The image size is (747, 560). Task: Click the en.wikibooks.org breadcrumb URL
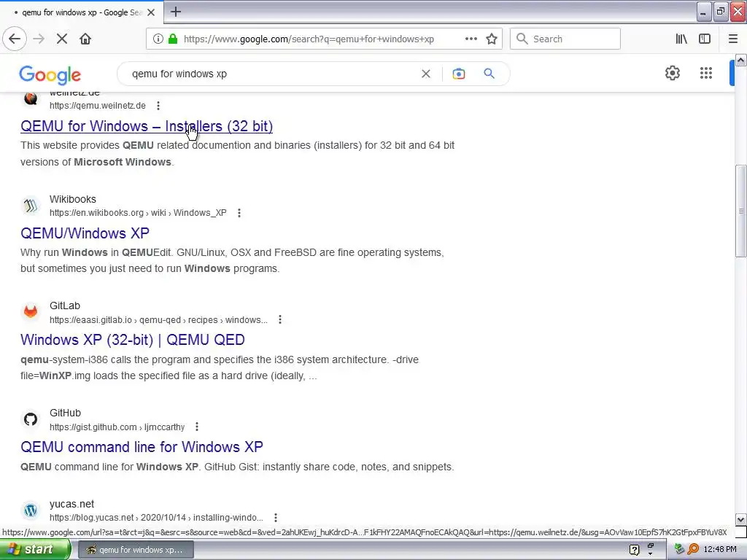[138, 213]
